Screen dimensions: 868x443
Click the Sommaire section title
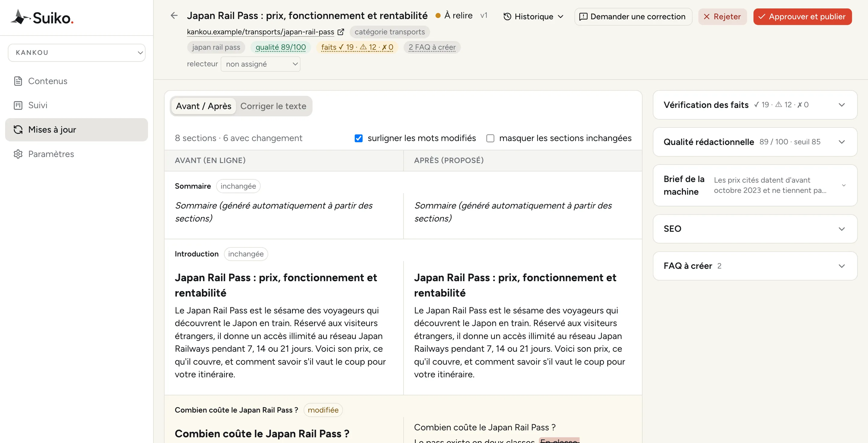point(193,186)
